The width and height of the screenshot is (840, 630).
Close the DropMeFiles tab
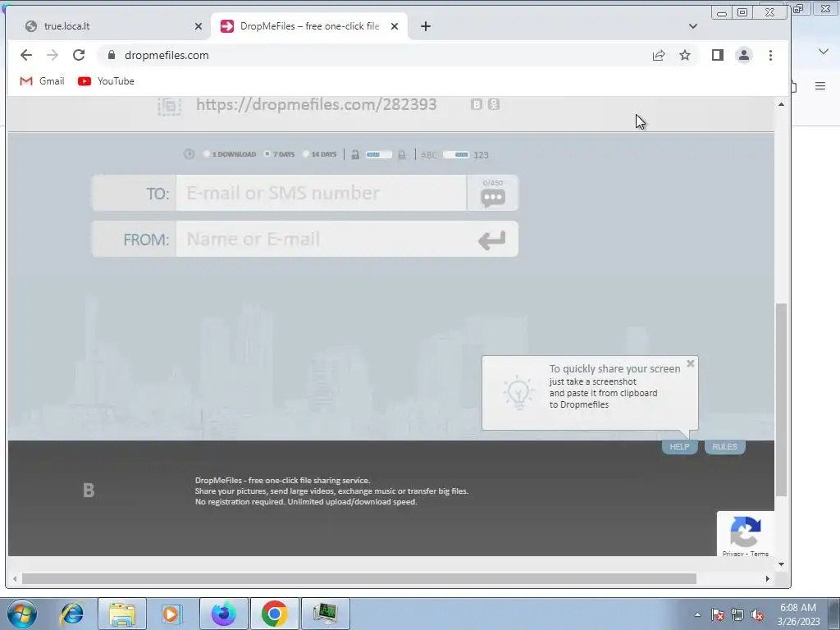coord(395,26)
